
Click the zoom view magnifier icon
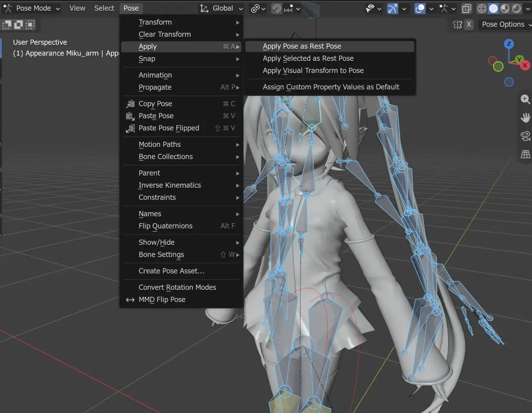tap(525, 99)
